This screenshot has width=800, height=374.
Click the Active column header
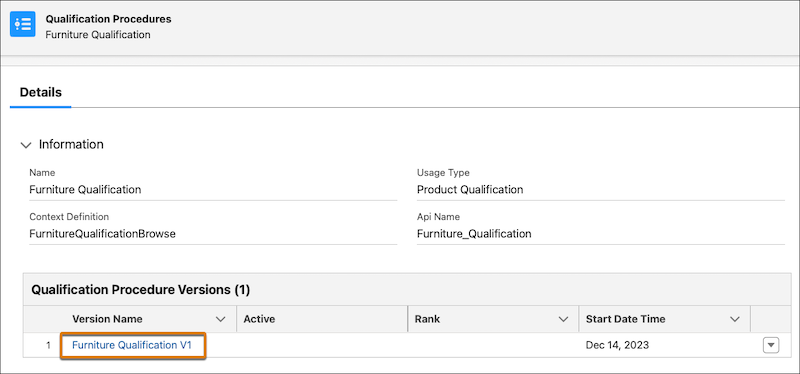322,319
